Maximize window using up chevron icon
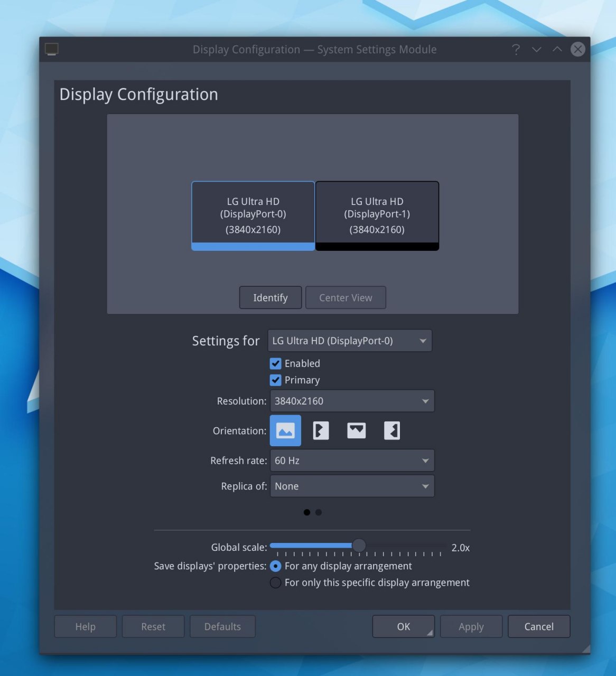 pyautogui.click(x=557, y=49)
